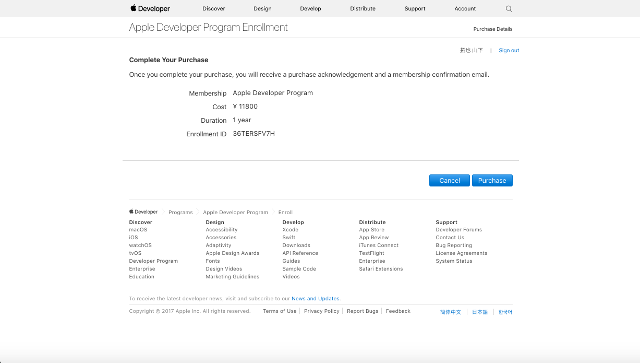Screen dimensions: 640x363
Task: Open the watchOS footer link
Action: tap(140, 245)
